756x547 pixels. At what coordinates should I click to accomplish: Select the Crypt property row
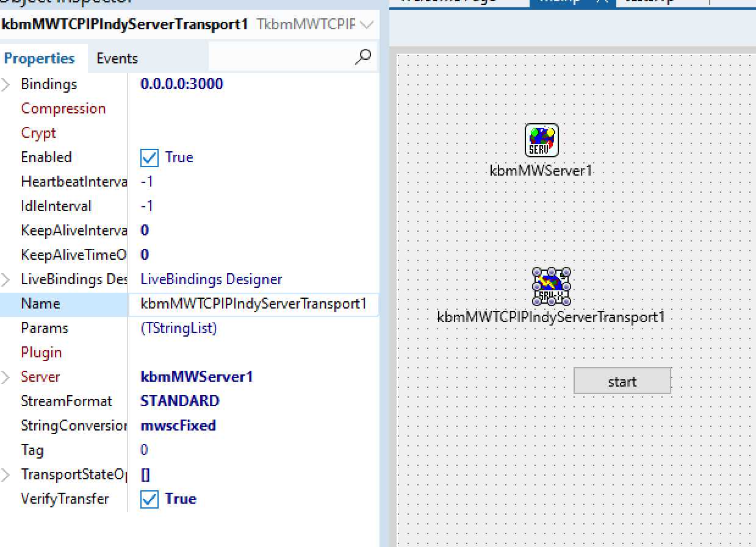click(189, 133)
